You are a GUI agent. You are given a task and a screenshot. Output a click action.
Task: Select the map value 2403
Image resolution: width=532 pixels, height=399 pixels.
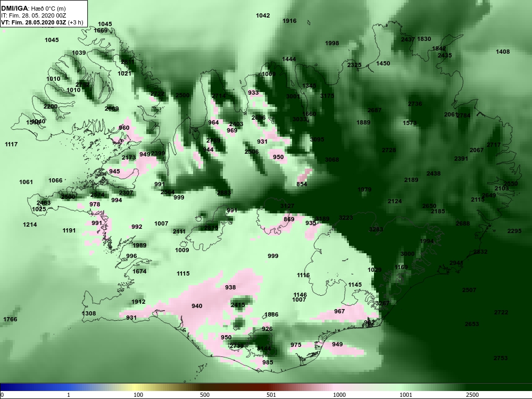pyautogui.click(x=236, y=124)
